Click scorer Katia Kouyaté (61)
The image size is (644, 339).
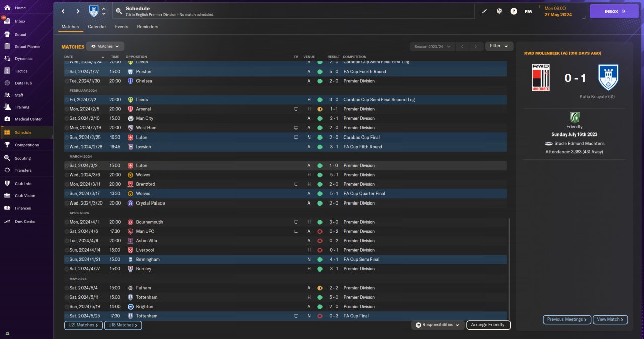coord(597,97)
